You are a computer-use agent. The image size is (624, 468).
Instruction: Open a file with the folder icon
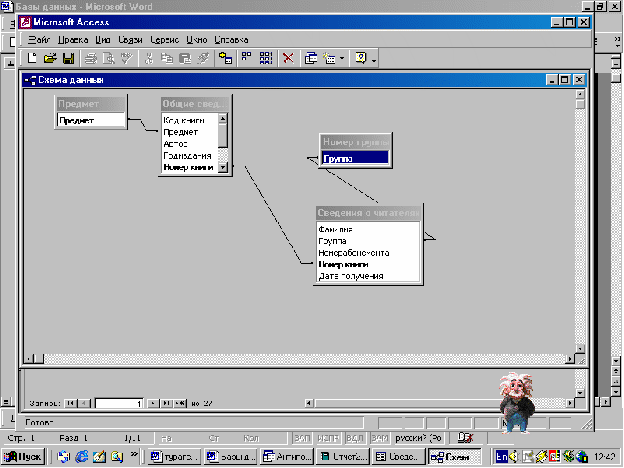[x=50, y=58]
